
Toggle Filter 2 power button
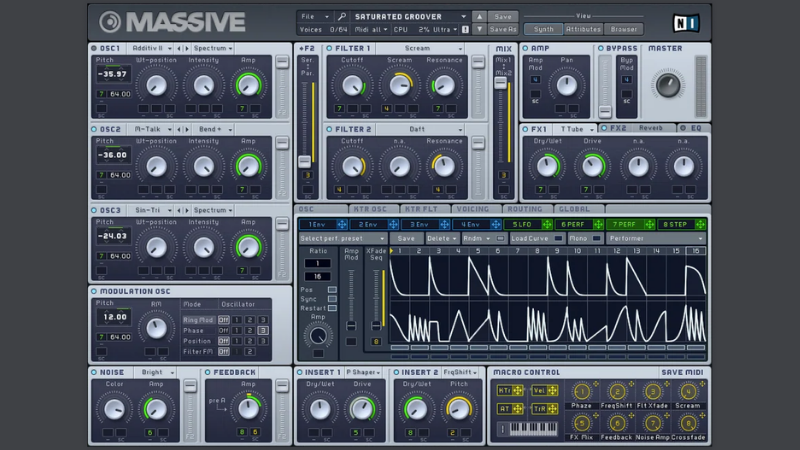point(329,130)
